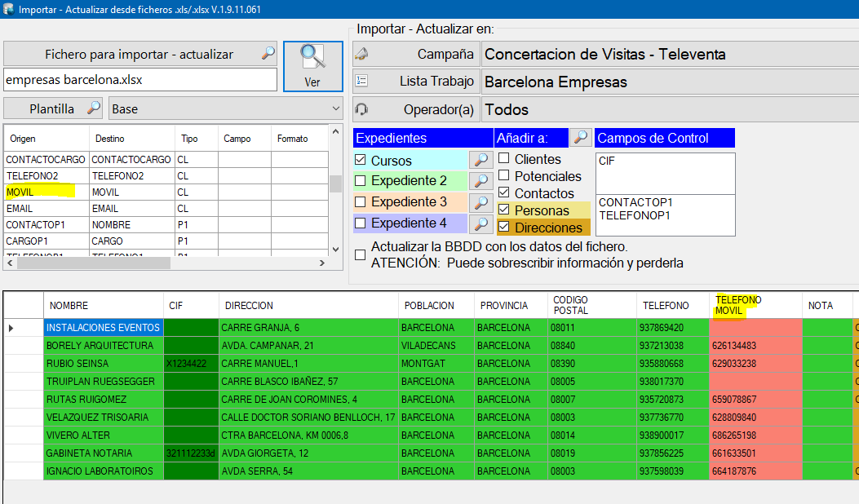Click the mapping grid scroll-up arrow
Viewport: 859px width, 504px height.
336,132
